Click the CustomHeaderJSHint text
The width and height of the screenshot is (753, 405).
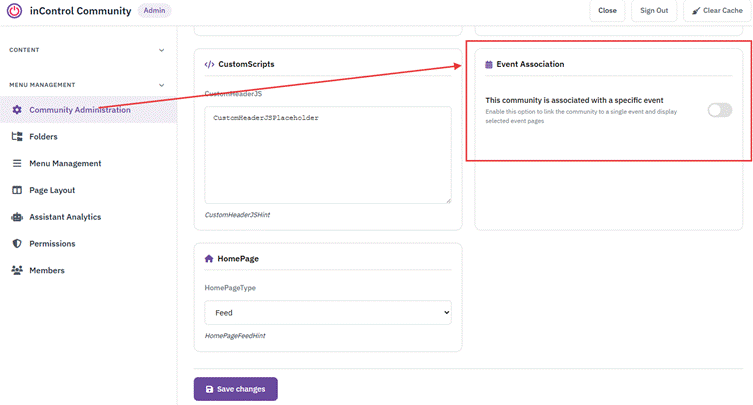[x=237, y=215]
